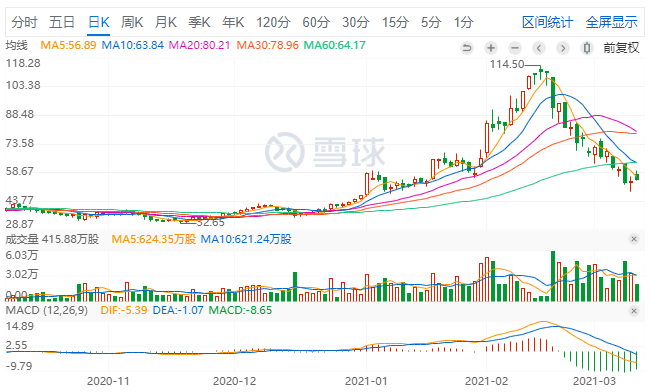Click the 2021-03 date axis label
The width and height of the screenshot is (655, 392).
[x=594, y=381]
